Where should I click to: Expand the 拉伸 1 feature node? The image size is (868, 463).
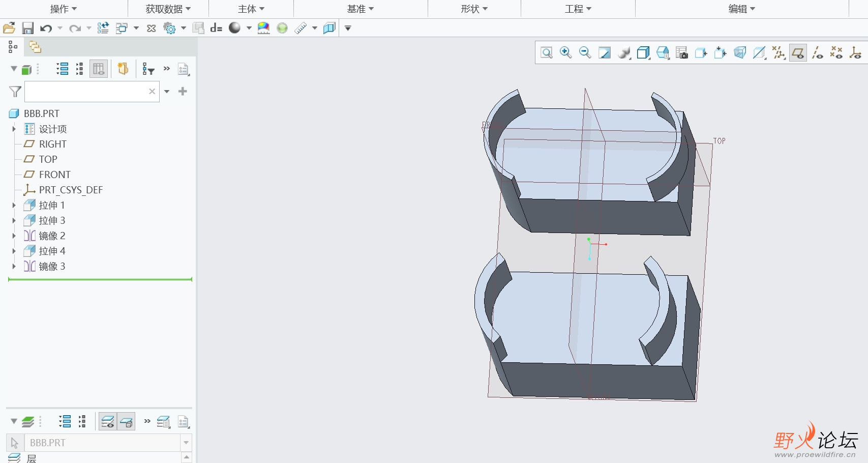click(x=14, y=205)
